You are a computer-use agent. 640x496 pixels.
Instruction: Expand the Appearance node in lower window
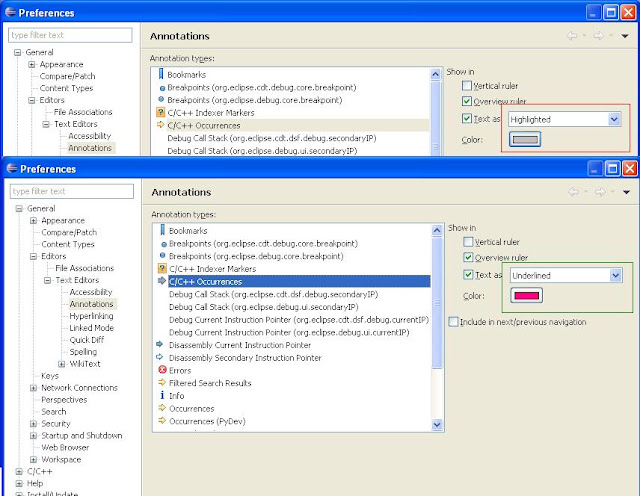[x=33, y=220]
